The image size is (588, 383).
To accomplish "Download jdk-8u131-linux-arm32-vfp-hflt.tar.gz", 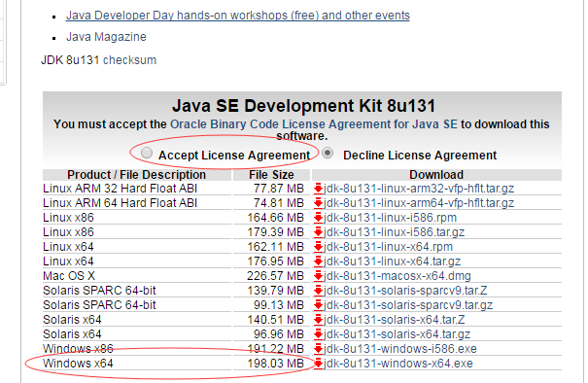I will (419, 189).
